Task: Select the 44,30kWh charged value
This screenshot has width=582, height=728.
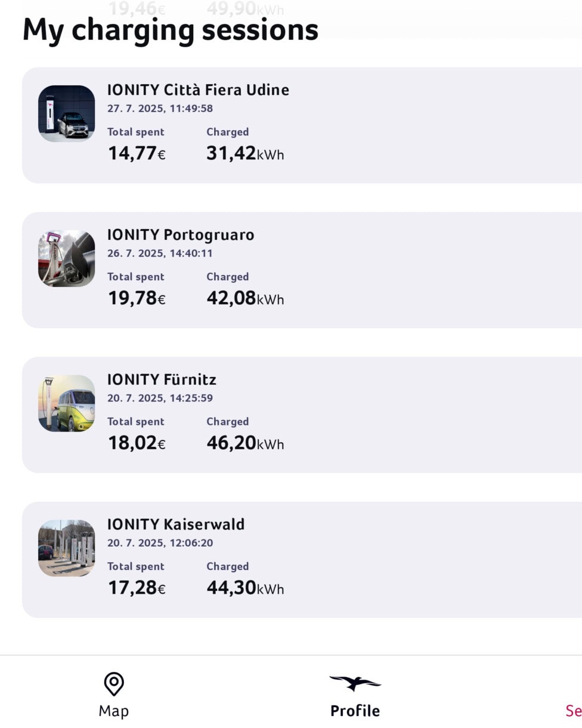Action: click(245, 588)
